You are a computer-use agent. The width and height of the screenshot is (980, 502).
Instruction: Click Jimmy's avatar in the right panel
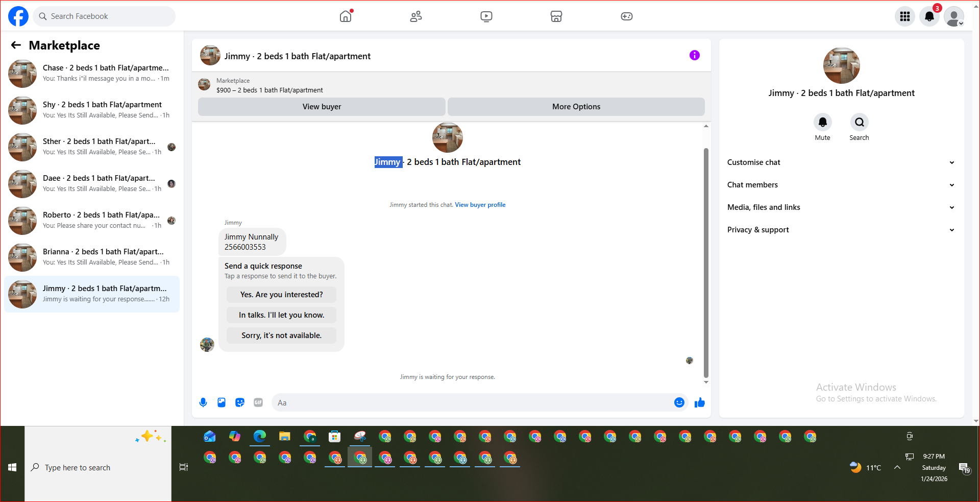[842, 65]
